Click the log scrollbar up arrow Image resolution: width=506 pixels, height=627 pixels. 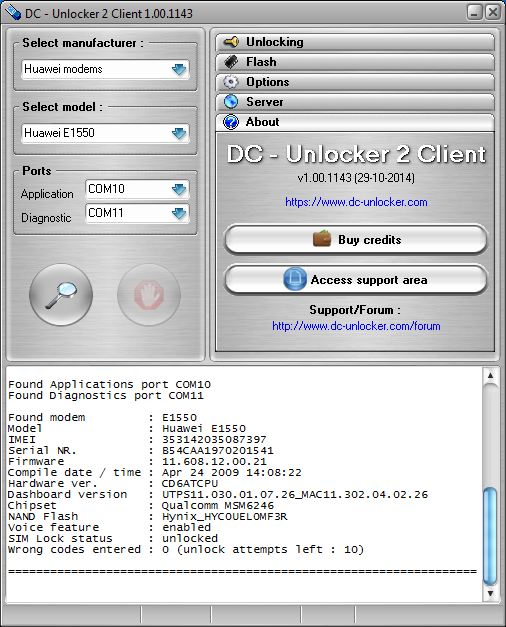490,376
